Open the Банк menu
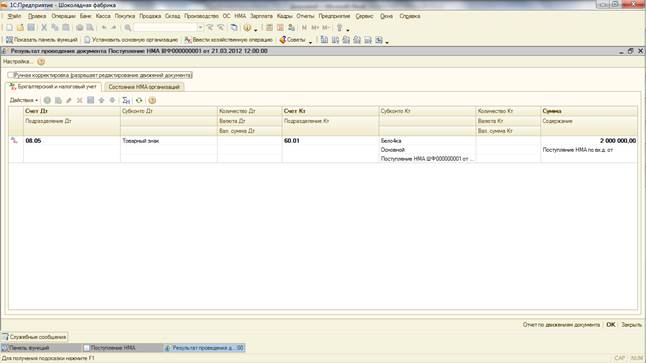 (x=86, y=16)
